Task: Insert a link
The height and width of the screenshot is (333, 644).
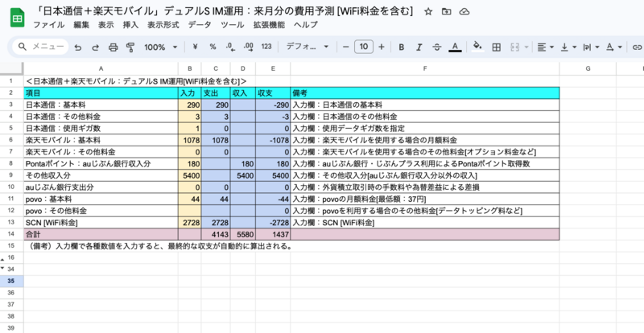Action: click(637, 47)
